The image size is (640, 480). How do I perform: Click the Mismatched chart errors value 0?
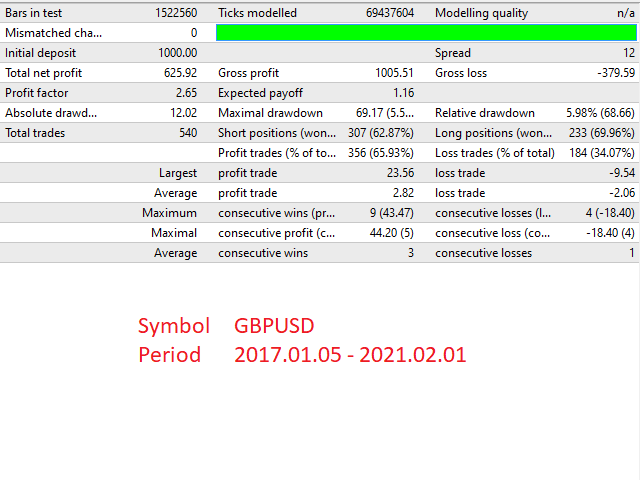(x=194, y=33)
